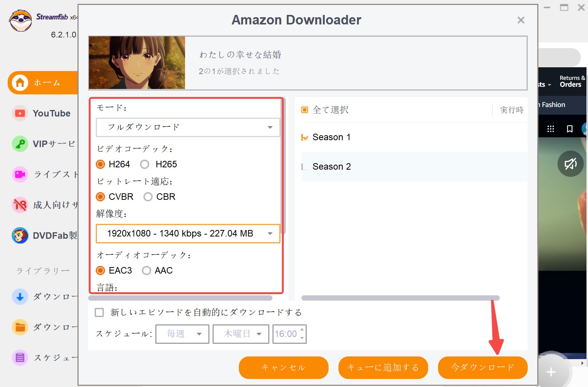This screenshot has width=588, height=387.
Task: Open the apps grid icon in browser pane
Action: click(551, 129)
